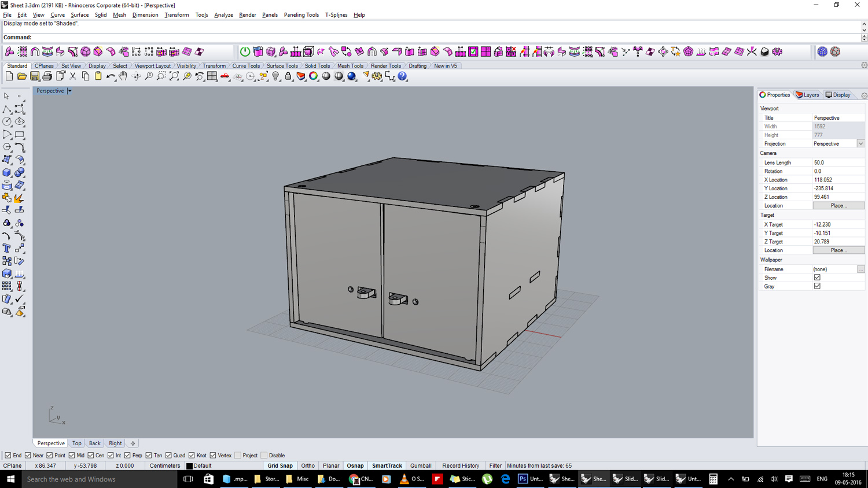Click the padlock Lock objects icon
Image resolution: width=868 pixels, height=488 pixels.
coord(288,76)
